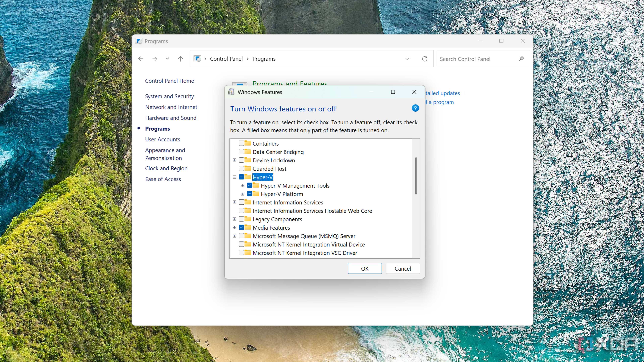Click the search magnifier icon
This screenshot has height=362, width=644.
coord(521,59)
